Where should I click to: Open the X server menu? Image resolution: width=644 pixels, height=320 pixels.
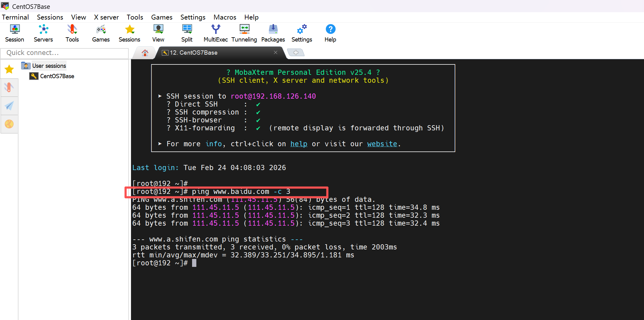click(x=106, y=17)
